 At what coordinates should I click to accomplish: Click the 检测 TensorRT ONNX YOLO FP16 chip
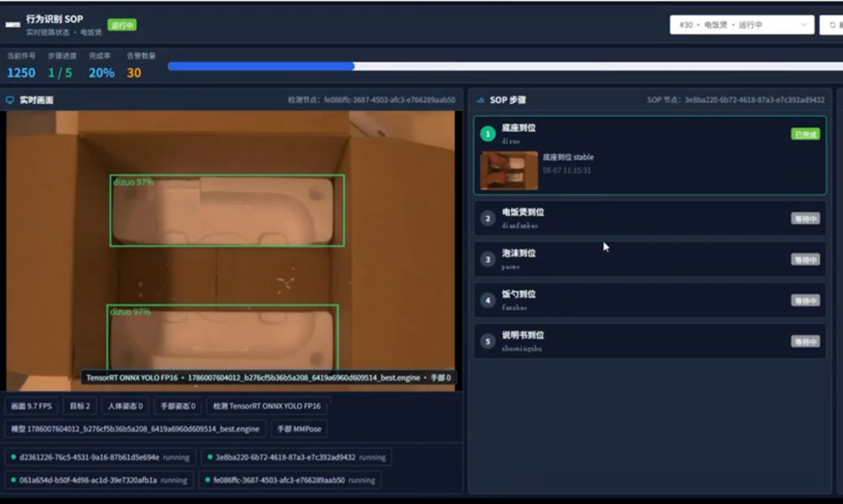click(267, 406)
